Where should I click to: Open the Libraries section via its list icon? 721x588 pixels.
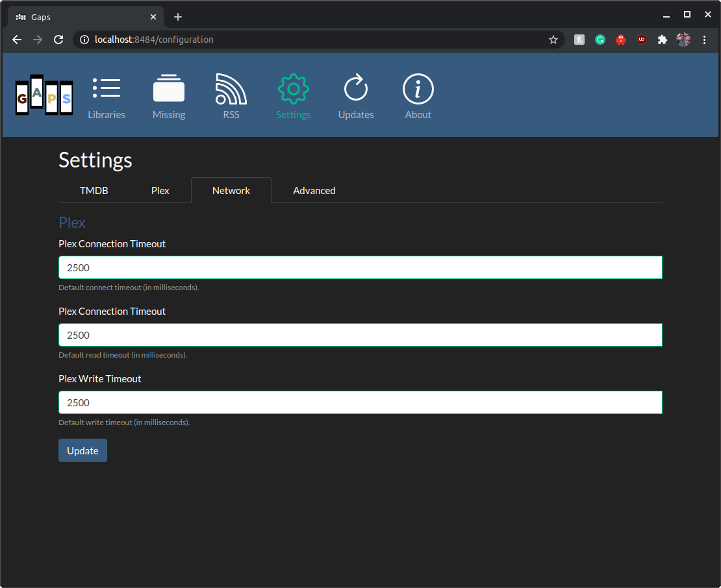[106, 95]
